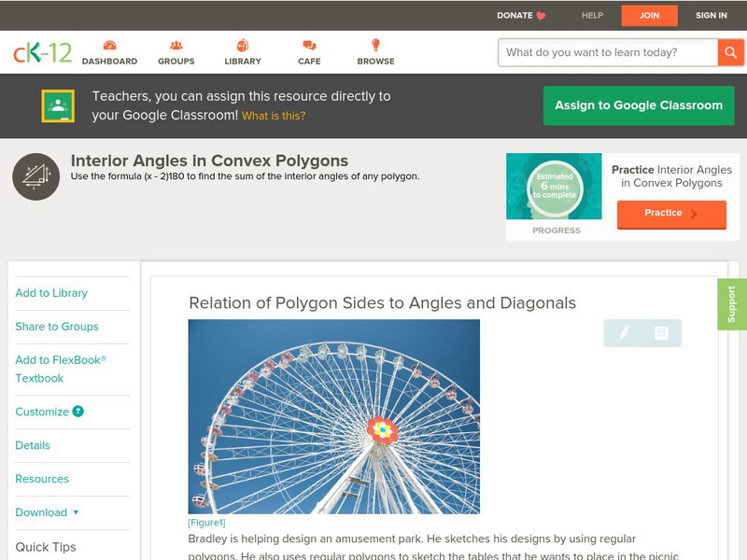Click the Download link text

coord(41,512)
